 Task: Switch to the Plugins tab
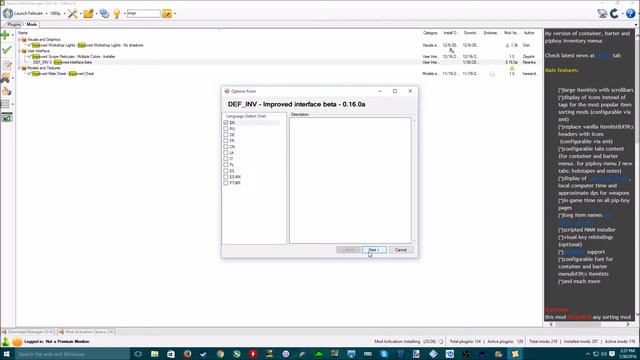[13, 24]
